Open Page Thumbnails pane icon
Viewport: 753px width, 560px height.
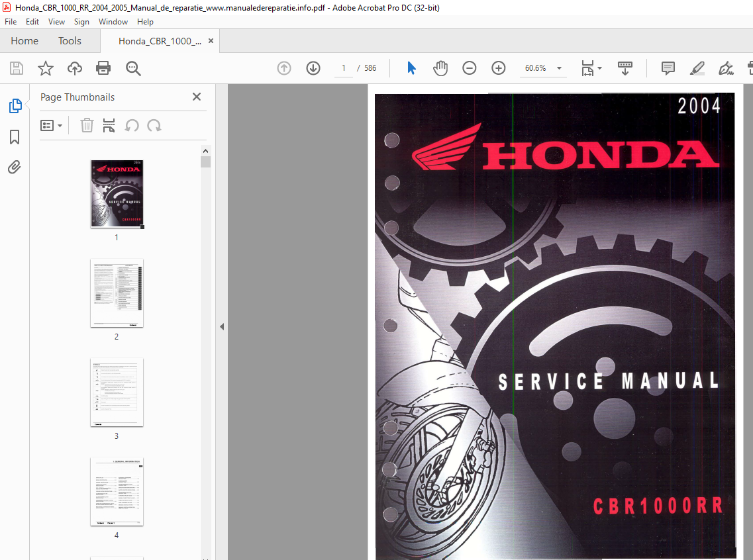point(15,105)
